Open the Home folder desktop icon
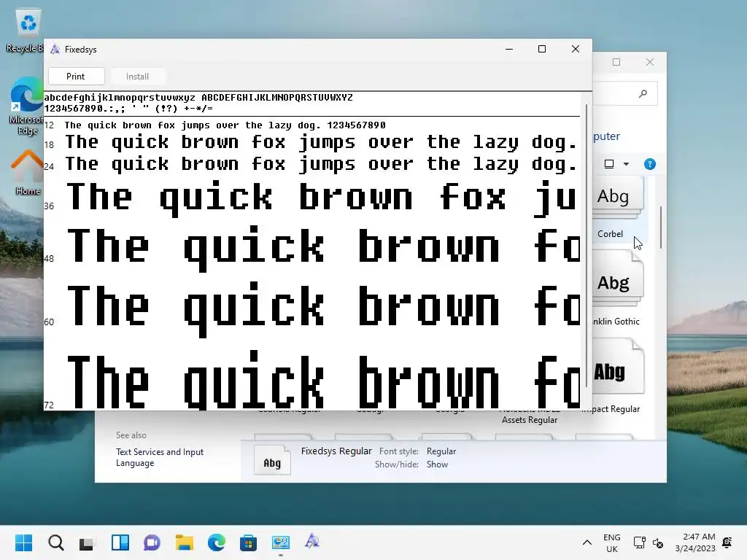 [28, 172]
